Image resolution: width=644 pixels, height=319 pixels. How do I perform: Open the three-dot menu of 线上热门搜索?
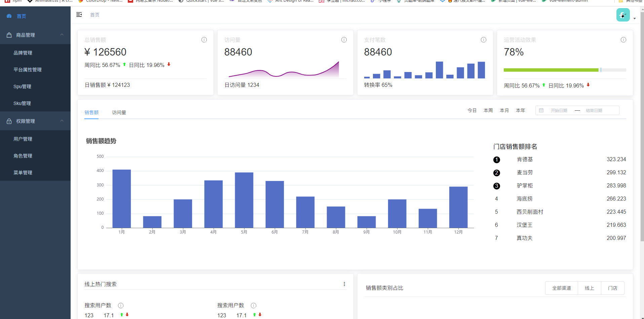[x=344, y=284]
